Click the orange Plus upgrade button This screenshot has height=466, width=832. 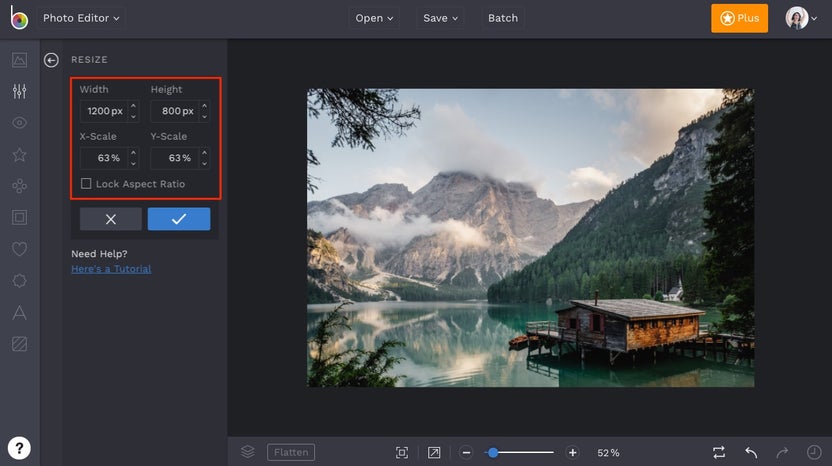pyautogui.click(x=739, y=18)
